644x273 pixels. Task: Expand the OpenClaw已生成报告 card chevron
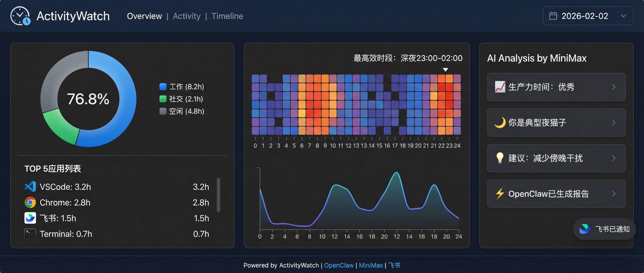click(x=614, y=194)
